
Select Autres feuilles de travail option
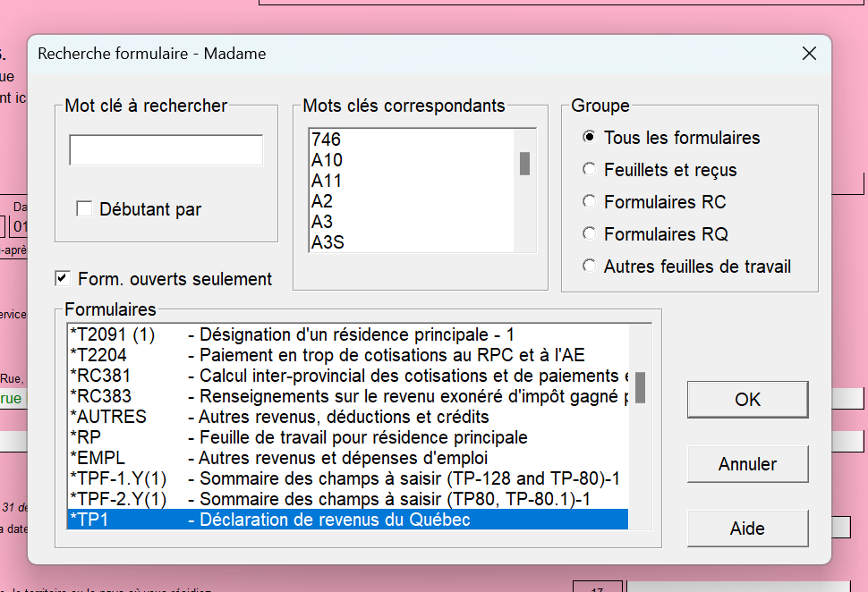click(x=589, y=266)
